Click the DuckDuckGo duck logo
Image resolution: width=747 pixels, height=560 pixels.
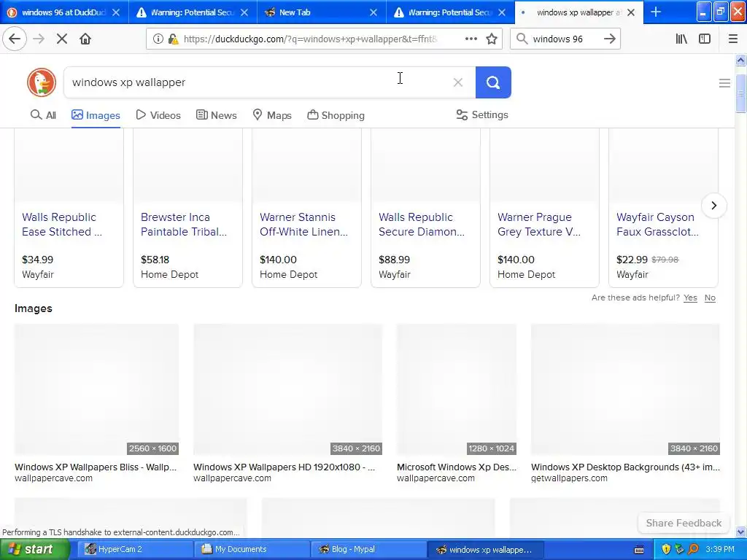pos(42,82)
